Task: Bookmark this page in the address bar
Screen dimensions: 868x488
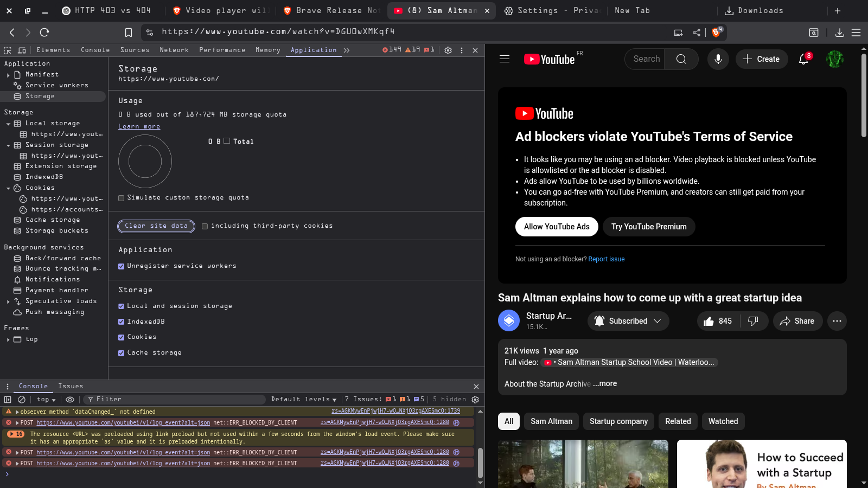Action: point(129,33)
